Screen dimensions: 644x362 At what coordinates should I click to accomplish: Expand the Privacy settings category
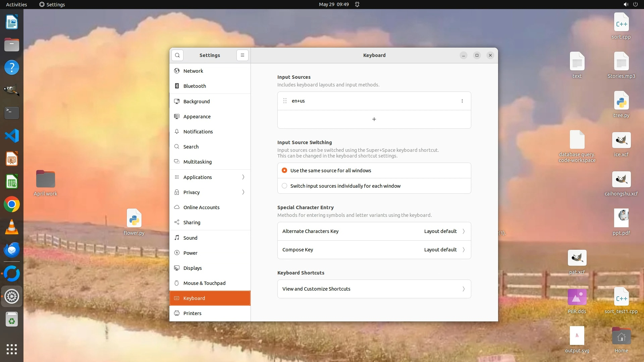pyautogui.click(x=210, y=192)
